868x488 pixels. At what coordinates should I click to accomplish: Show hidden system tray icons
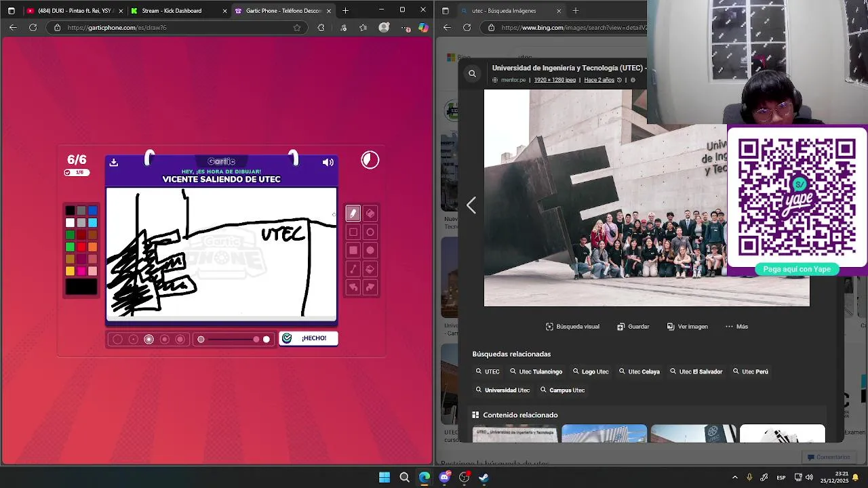734,477
